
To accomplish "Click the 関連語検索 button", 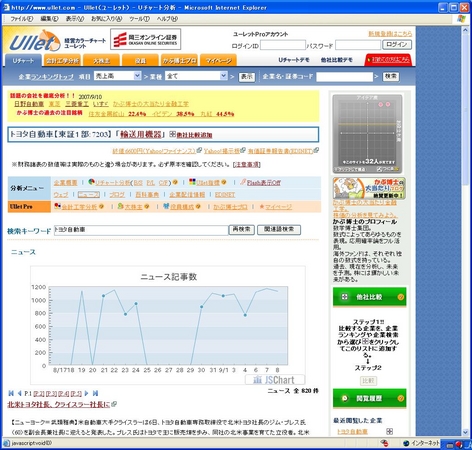I will pyautogui.click(x=279, y=229).
